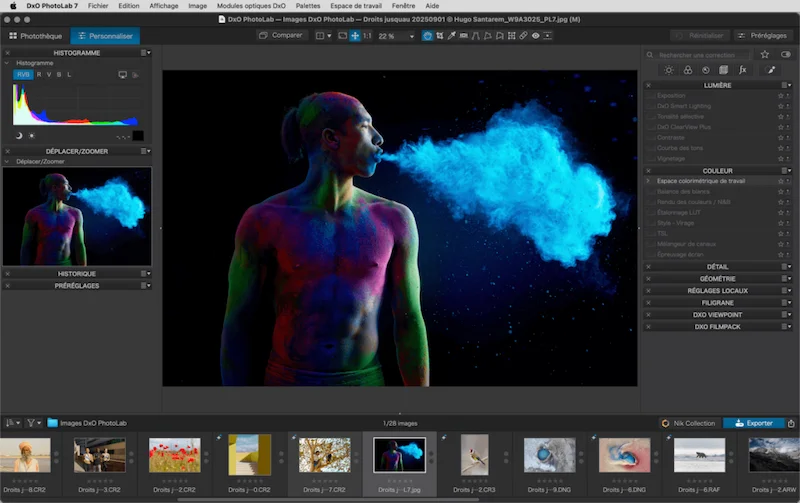800x503 pixels.
Task: Select the Droits j--2.CR3 bird thumbnail
Action: click(x=474, y=454)
